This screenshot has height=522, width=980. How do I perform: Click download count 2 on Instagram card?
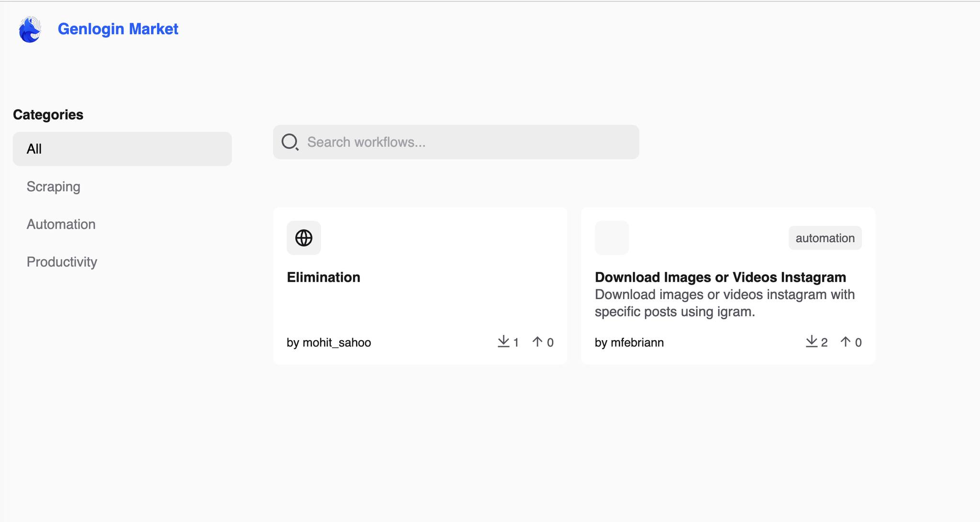(824, 343)
